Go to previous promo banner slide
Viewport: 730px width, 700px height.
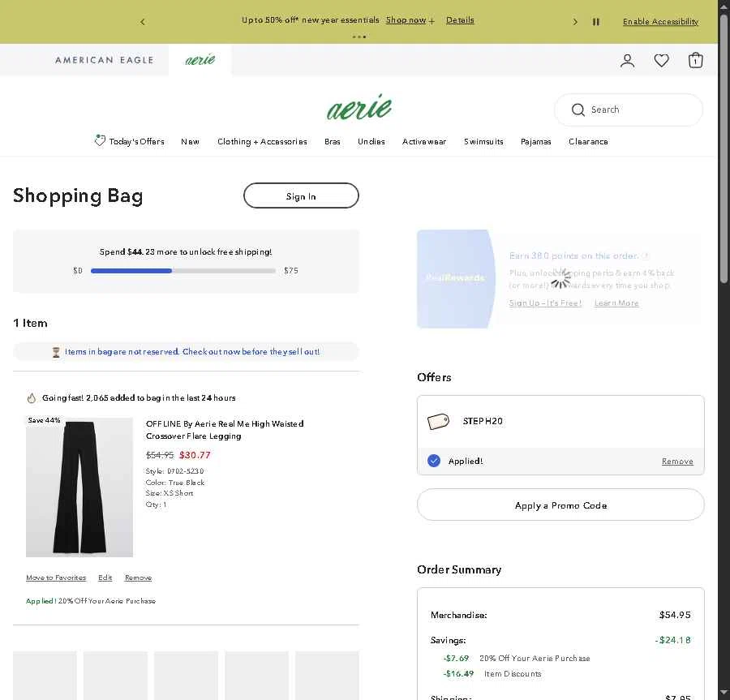pos(143,22)
